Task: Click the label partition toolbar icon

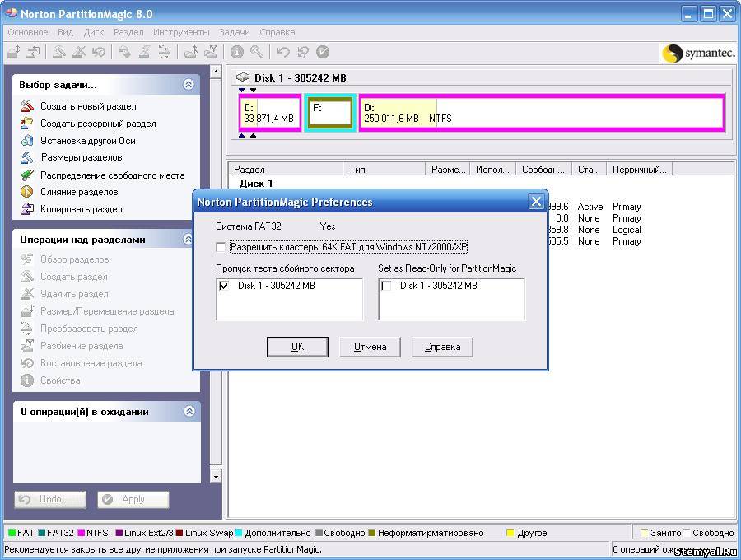Action: click(124, 52)
